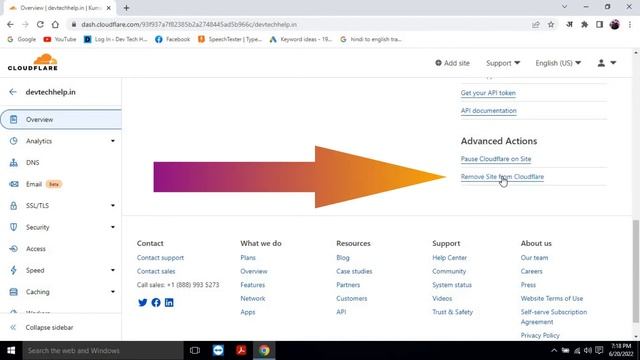Open Contact support link
The image size is (640, 360).
coord(160,258)
